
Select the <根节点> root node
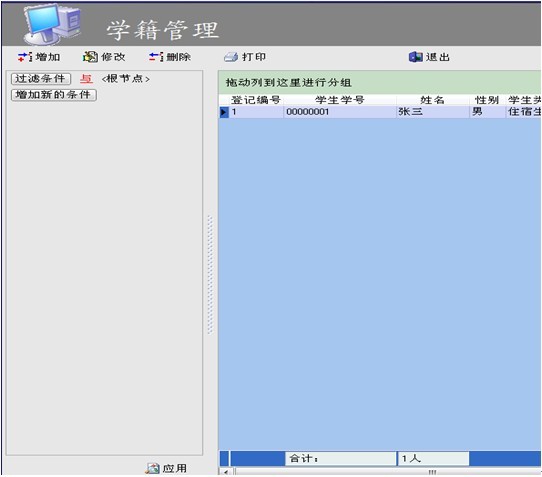tap(125, 79)
